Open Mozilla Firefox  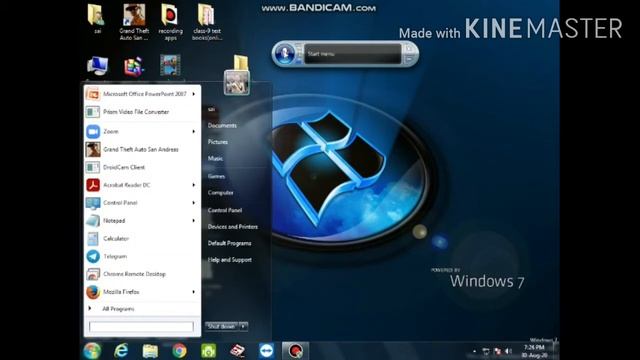[142, 292]
